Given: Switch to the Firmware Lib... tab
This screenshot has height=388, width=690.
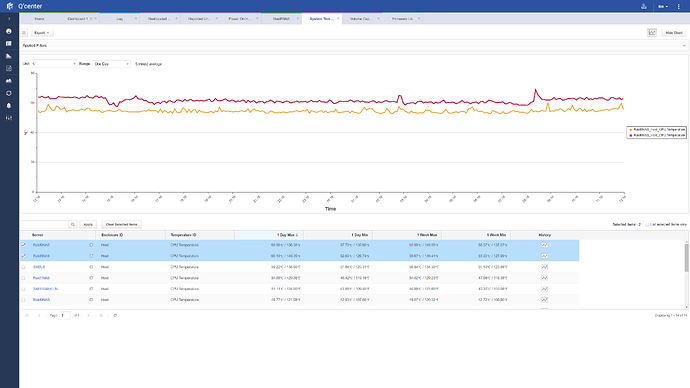Looking at the screenshot, I should coord(402,19).
